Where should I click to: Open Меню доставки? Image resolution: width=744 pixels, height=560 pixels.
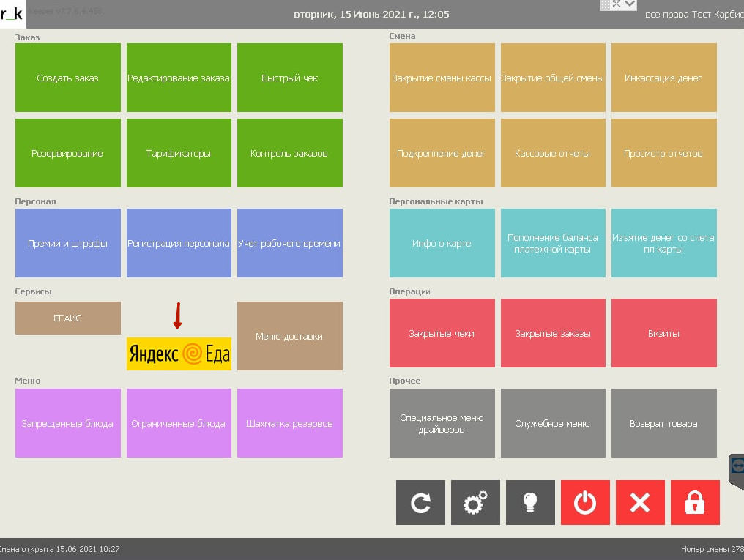click(290, 336)
